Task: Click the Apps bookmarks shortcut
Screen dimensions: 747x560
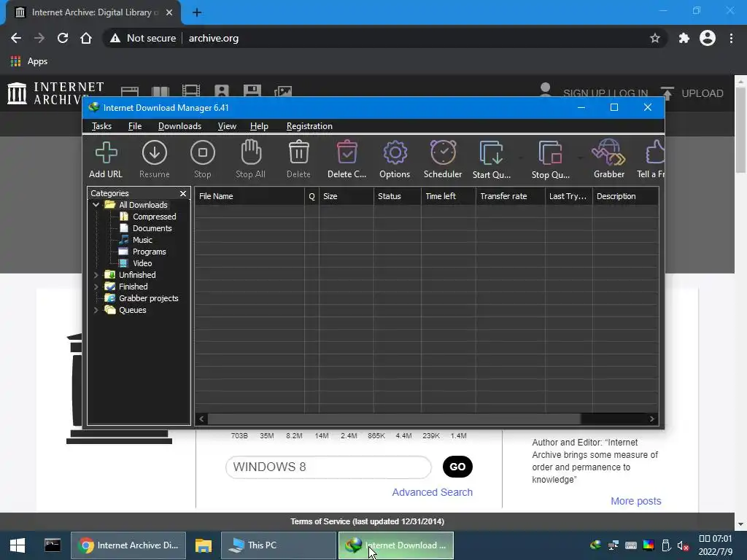Action: (x=29, y=61)
